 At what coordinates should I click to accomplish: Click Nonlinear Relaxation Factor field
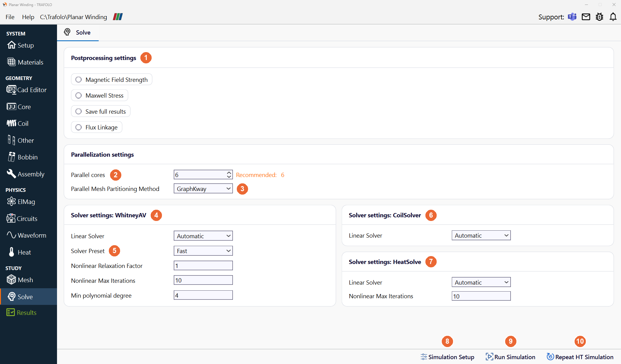pos(203,265)
